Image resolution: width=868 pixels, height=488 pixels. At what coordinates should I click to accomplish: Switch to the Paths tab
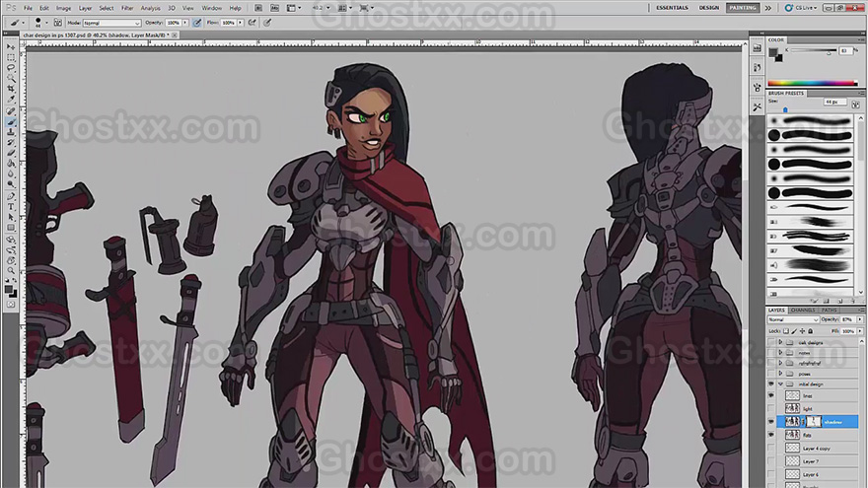(829, 310)
